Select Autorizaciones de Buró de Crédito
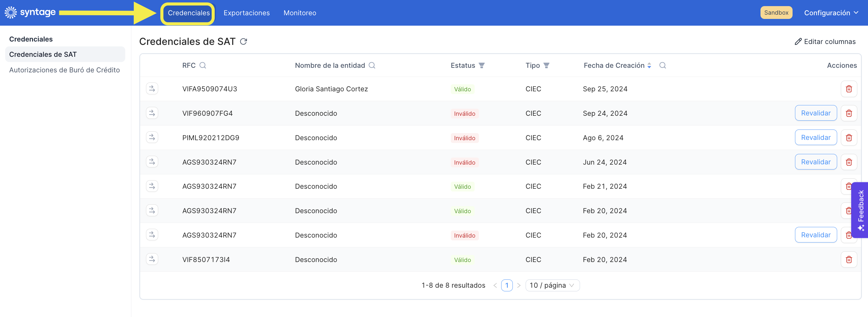This screenshot has height=317, width=868. pos(64,70)
